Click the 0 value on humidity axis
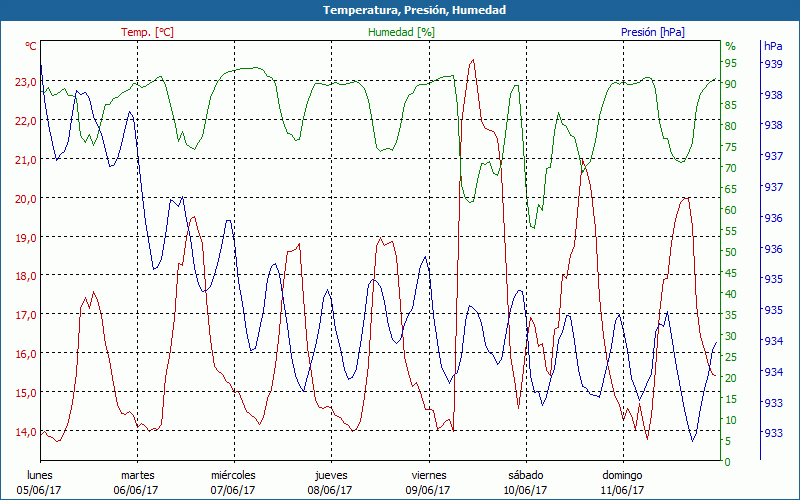This screenshot has height=500, width=800. [x=727, y=462]
